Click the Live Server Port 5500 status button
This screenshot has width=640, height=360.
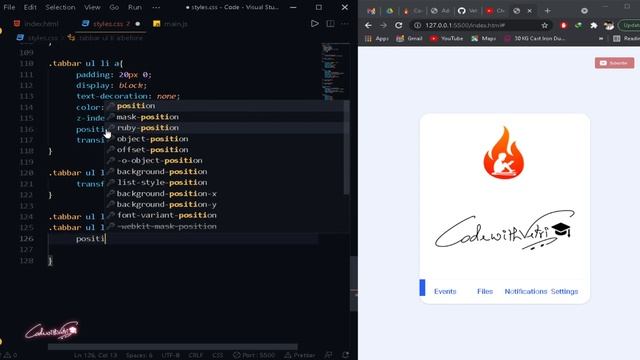click(254, 355)
